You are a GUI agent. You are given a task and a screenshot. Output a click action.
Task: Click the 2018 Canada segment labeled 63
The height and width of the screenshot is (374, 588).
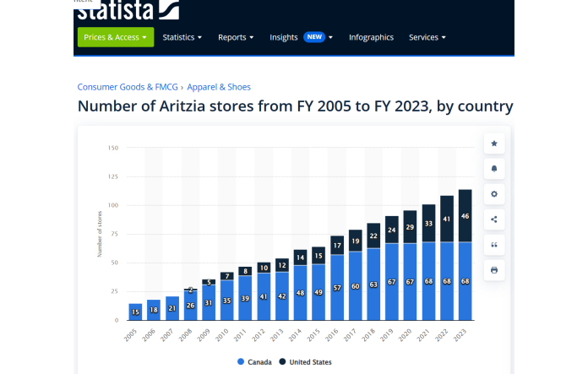[373, 285]
